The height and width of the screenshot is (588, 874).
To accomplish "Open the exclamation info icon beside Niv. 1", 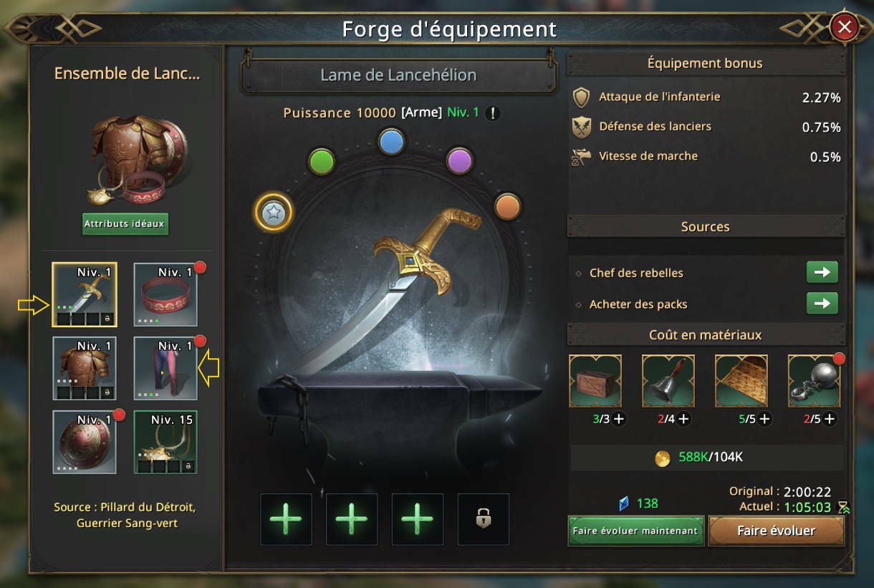I will point(493,113).
